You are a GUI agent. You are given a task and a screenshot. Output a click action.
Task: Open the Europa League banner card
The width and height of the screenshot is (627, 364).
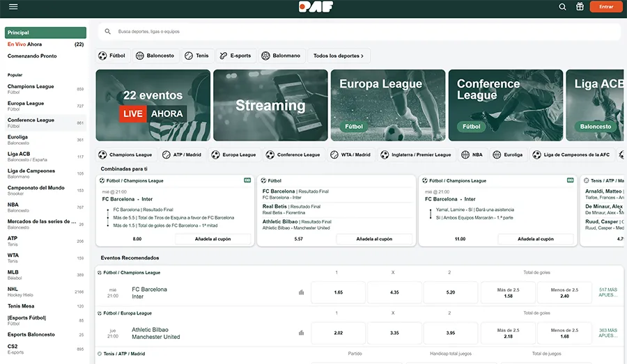point(388,105)
